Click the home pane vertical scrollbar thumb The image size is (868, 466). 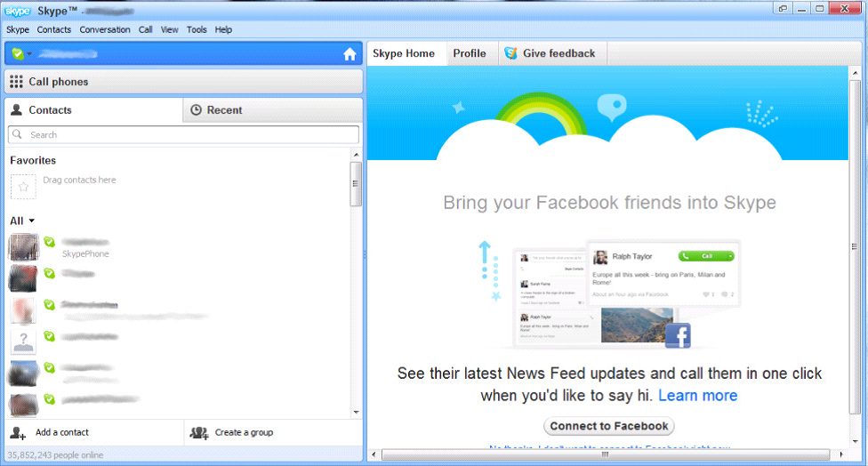tap(855, 247)
